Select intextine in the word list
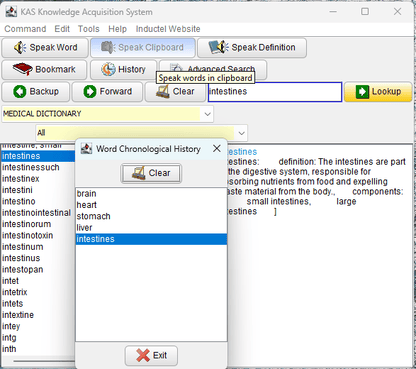 pyautogui.click(x=38, y=315)
